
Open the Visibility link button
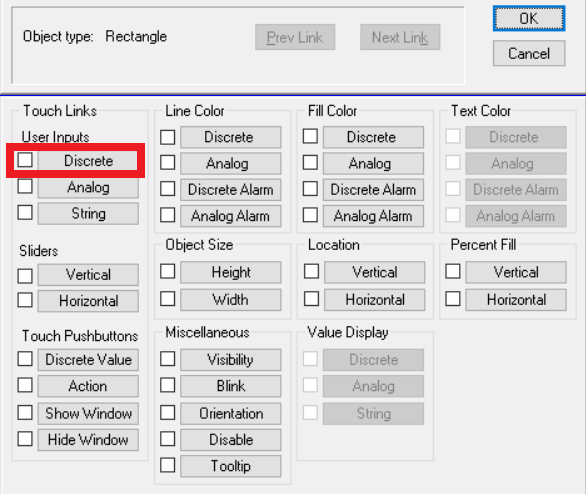point(231,360)
